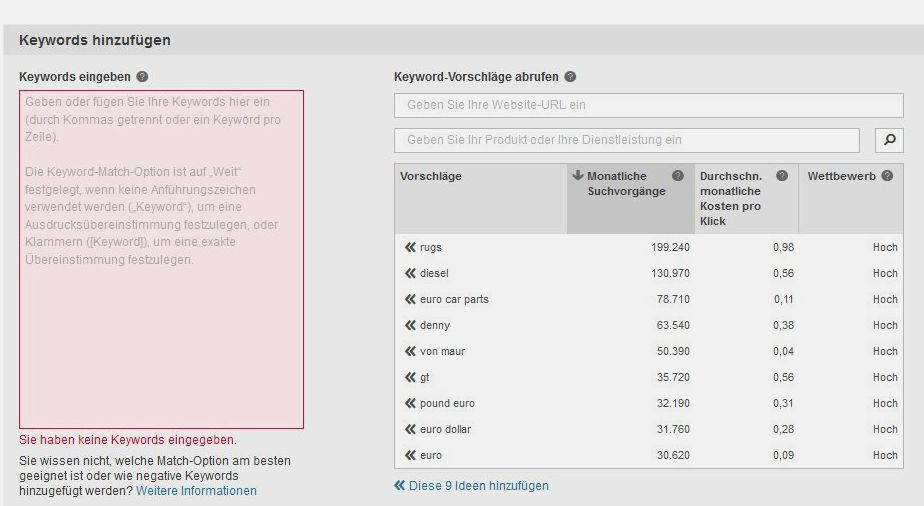The width and height of the screenshot is (924, 506).
Task: Add the 'gt' keyword arrow icon
Action: [x=410, y=377]
